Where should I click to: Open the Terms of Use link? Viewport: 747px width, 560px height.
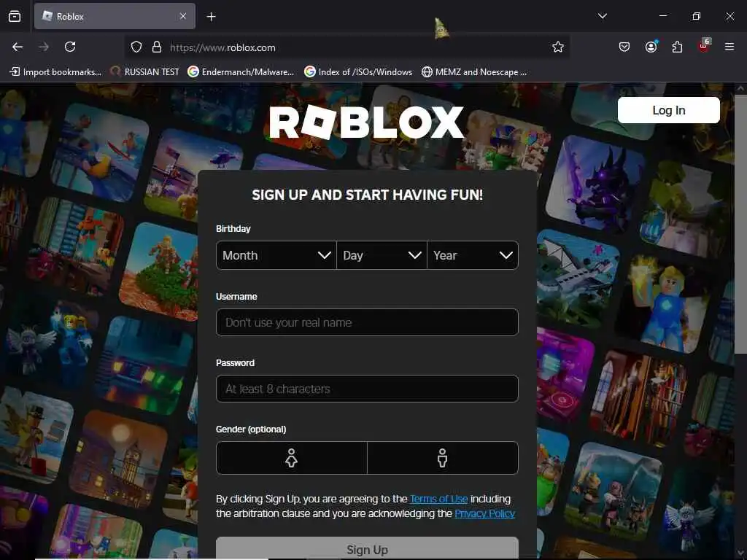pos(438,499)
